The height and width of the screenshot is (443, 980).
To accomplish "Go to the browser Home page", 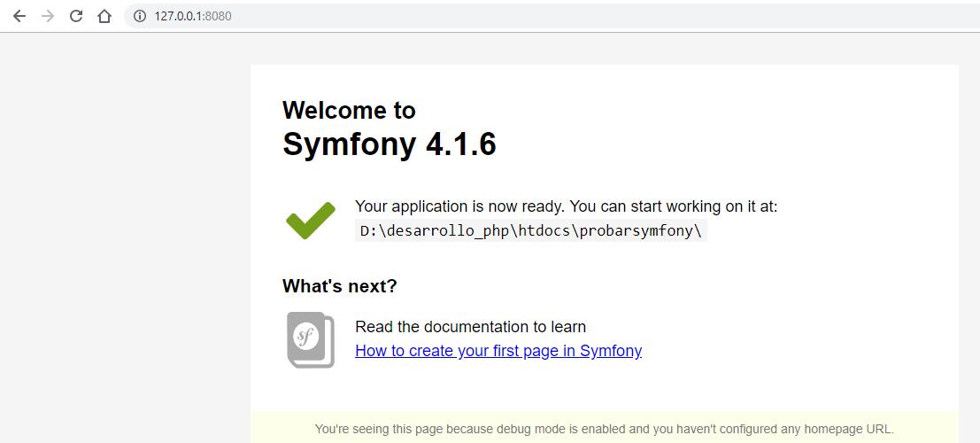I will 104,16.
